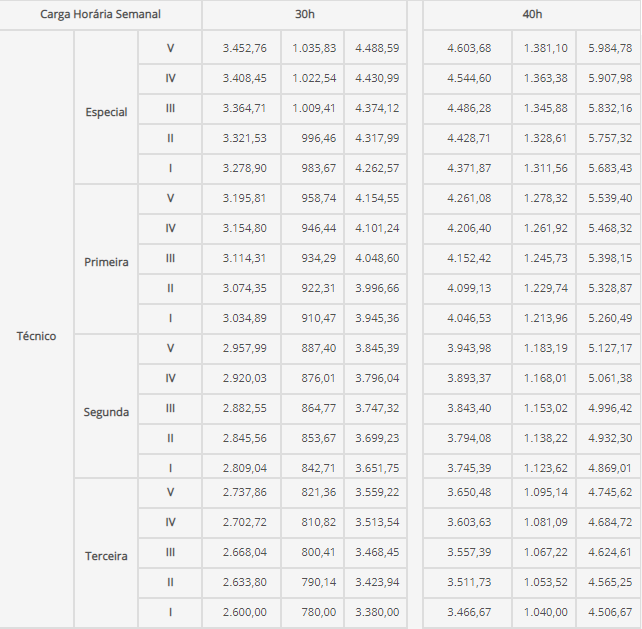
Task: Select cell value 4.154,55
Action: click(377, 198)
